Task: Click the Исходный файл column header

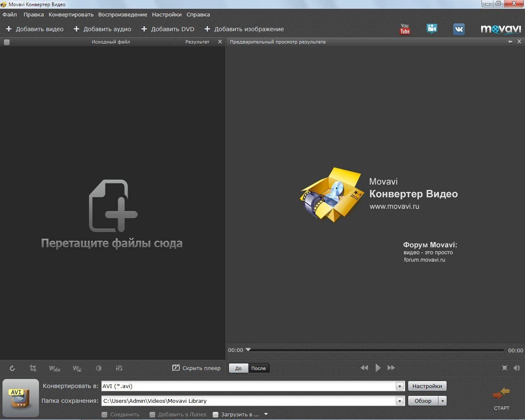Action: click(x=111, y=42)
